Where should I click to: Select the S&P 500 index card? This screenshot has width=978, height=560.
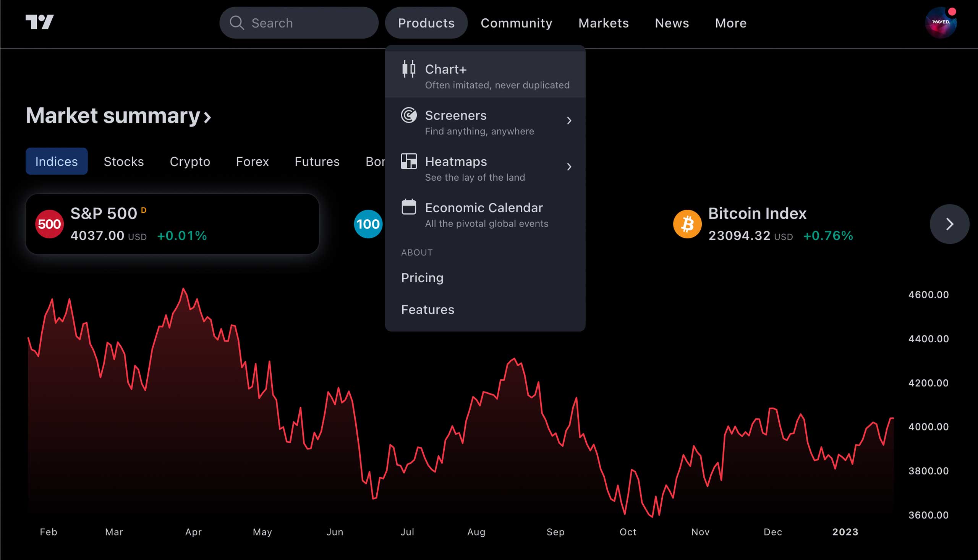click(x=172, y=224)
